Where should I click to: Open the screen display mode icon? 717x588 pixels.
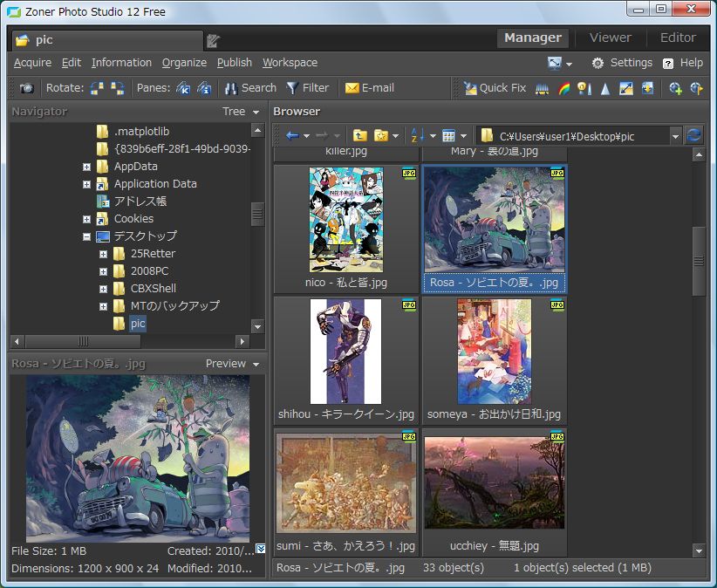(555, 63)
